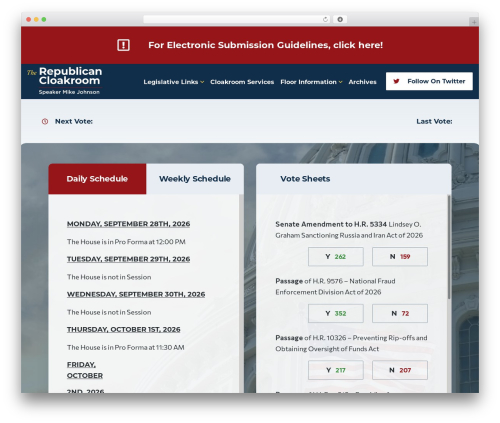Image resolution: width=500 pixels, height=423 pixels.
Task: Click the browser address bar
Action: pos(237,19)
